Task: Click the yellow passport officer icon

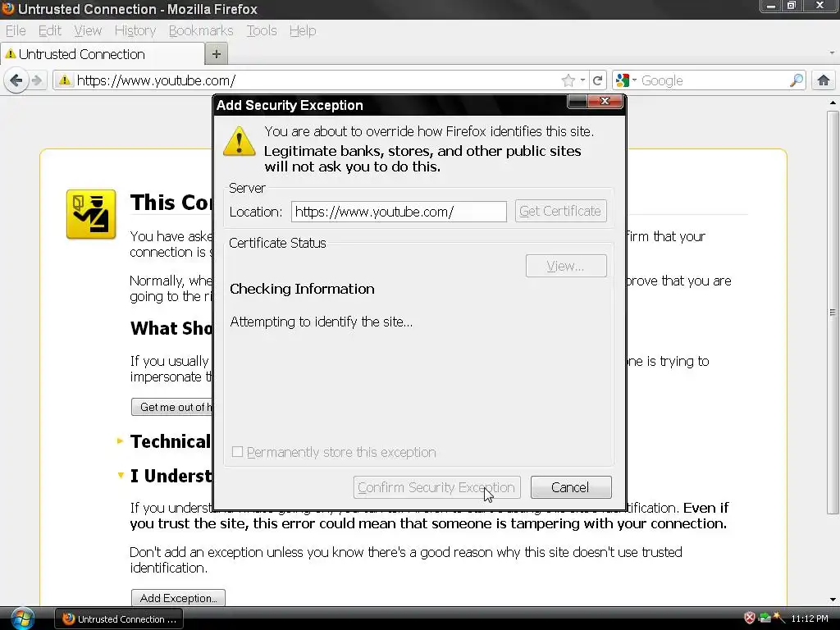Action: click(91, 214)
